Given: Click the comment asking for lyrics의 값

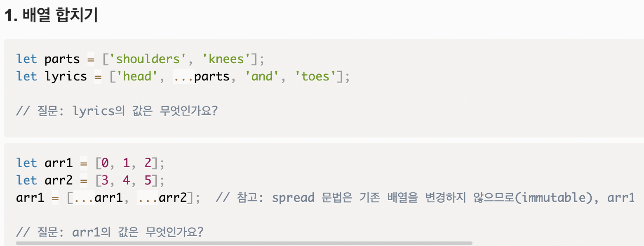Looking at the screenshot, I should pyautogui.click(x=116, y=111).
